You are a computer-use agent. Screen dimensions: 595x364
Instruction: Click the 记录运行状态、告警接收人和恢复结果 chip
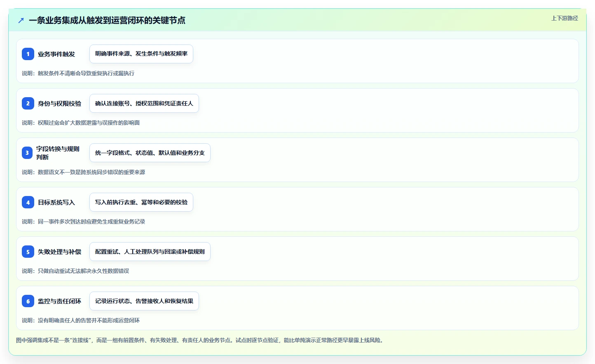pos(144,301)
